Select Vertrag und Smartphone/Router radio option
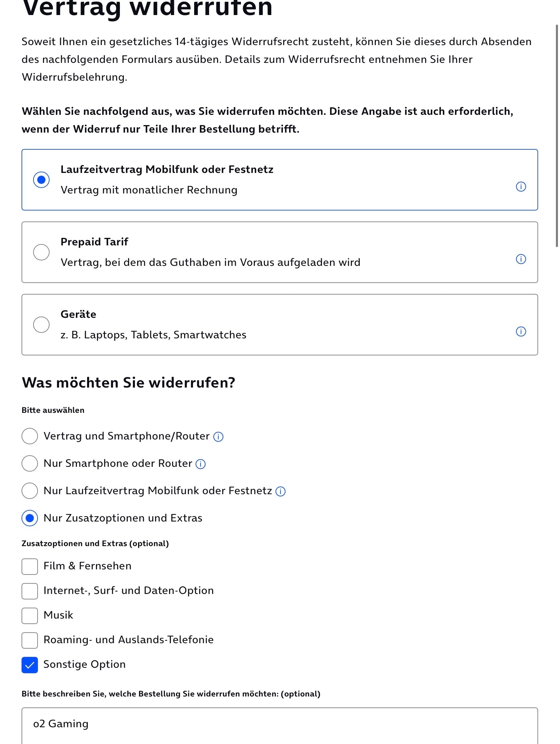The image size is (560, 744). pos(30,436)
